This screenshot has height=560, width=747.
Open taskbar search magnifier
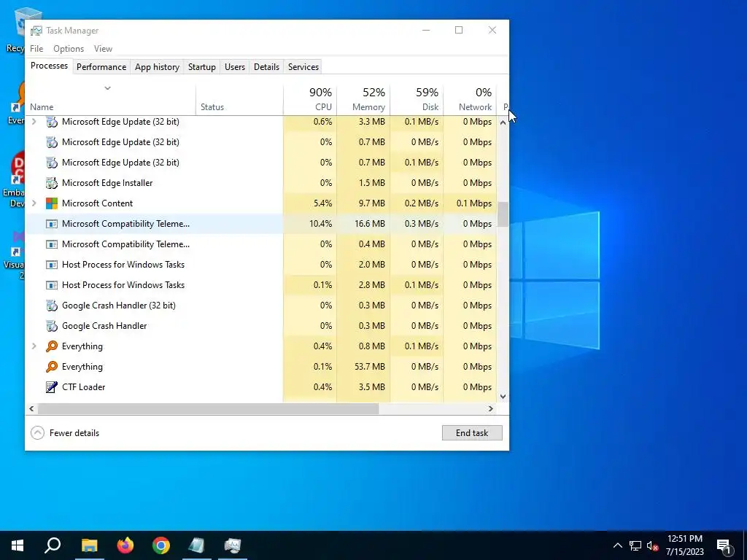click(53, 545)
